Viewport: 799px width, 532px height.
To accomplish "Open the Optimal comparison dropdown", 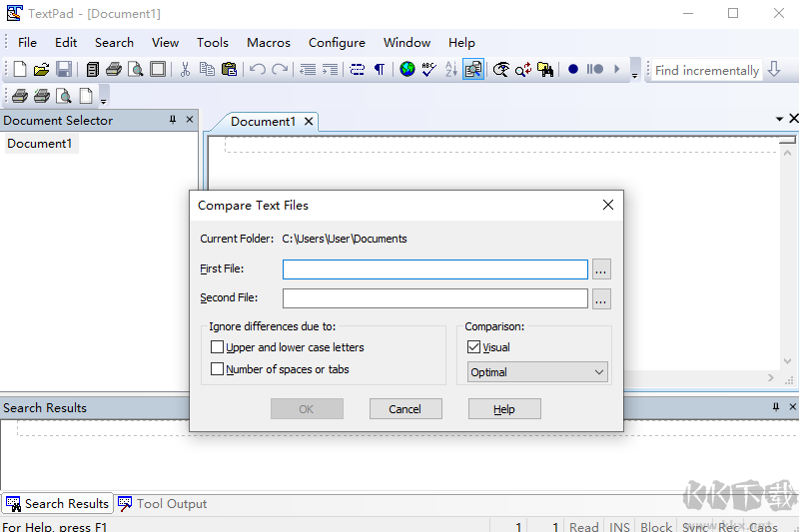I will 537,372.
